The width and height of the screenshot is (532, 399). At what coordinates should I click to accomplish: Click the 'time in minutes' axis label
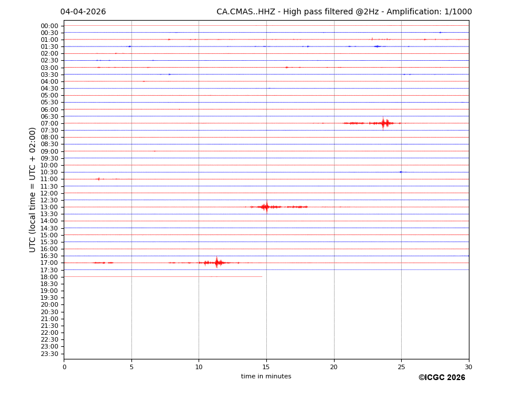(x=266, y=377)
